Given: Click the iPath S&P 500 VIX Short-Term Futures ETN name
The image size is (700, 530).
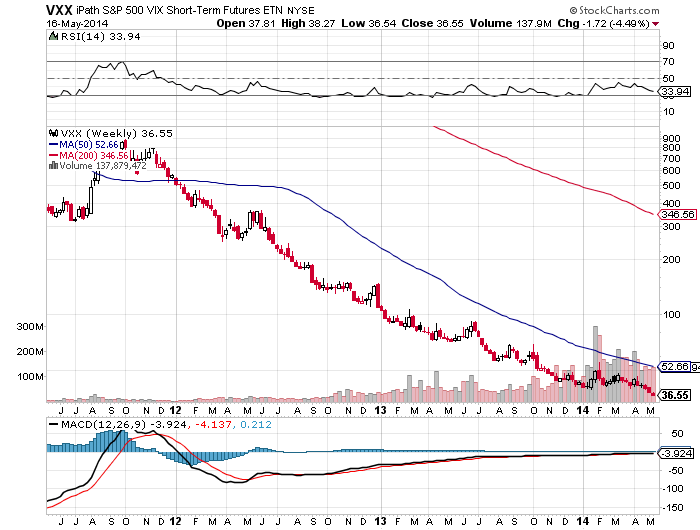Looking at the screenshot, I should pyautogui.click(x=179, y=10).
